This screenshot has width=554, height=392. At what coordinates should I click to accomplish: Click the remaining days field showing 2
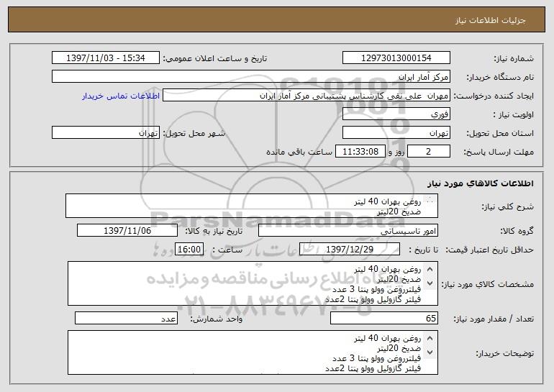pyautogui.click(x=429, y=152)
